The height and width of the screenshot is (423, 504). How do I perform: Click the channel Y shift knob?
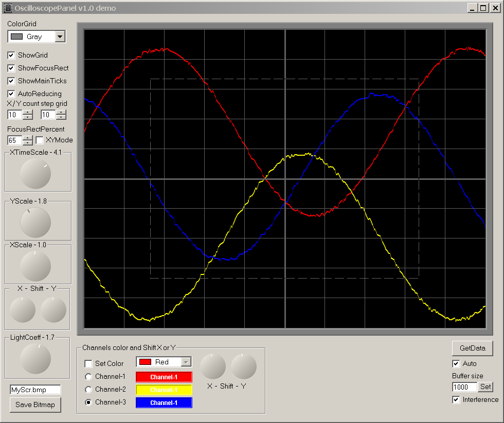(x=244, y=366)
